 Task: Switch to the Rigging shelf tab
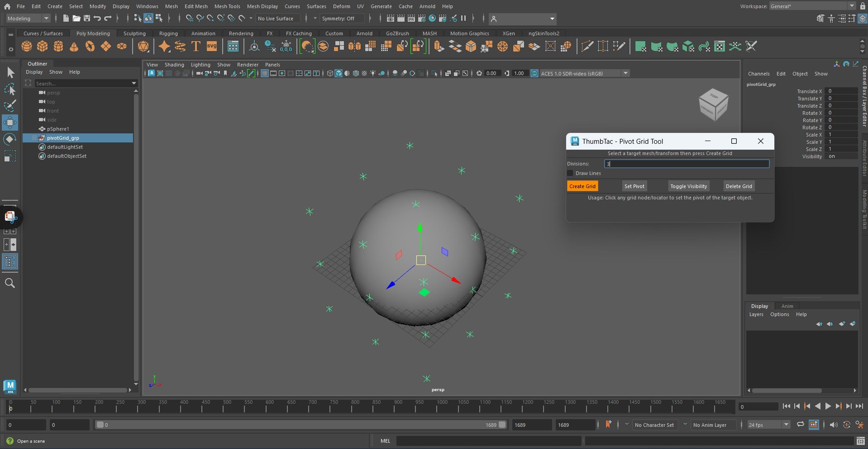[x=168, y=33]
